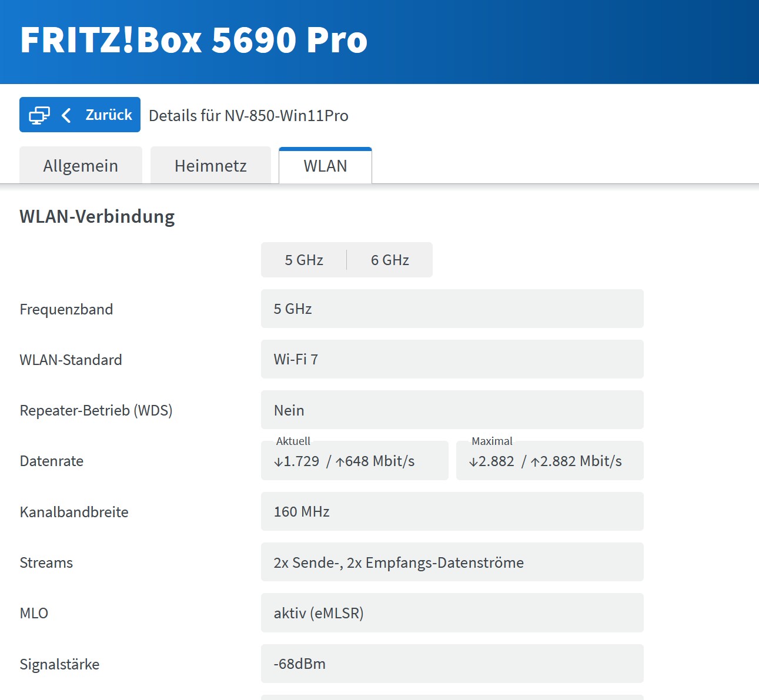Click the download arrow in Datenrate Aktuell
Screen dimensions: 759x700
(x=278, y=461)
